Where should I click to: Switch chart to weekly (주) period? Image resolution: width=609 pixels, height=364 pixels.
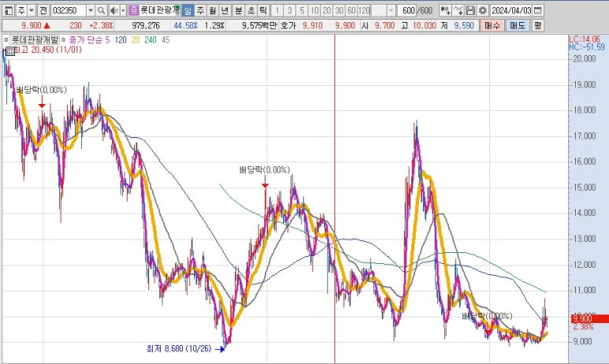pyautogui.click(x=200, y=10)
